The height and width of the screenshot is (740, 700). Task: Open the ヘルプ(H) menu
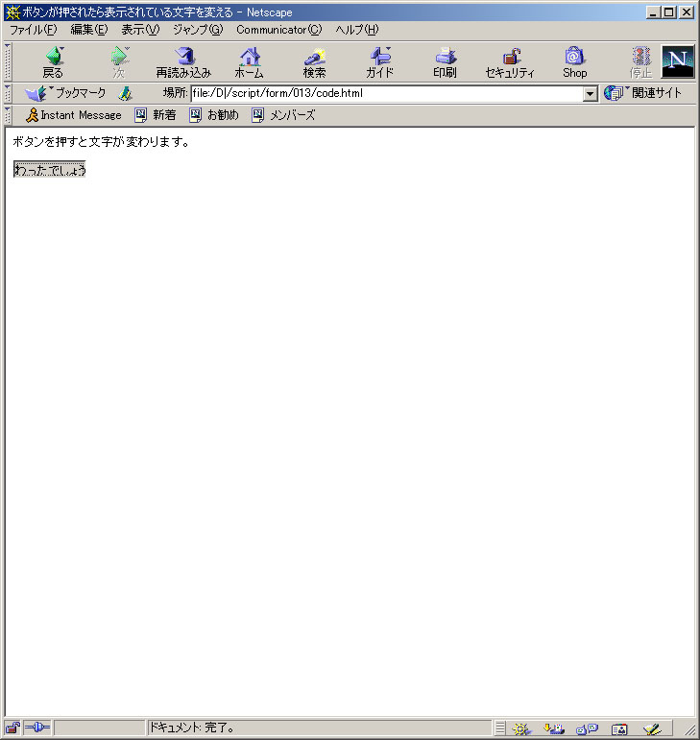[x=357, y=30]
